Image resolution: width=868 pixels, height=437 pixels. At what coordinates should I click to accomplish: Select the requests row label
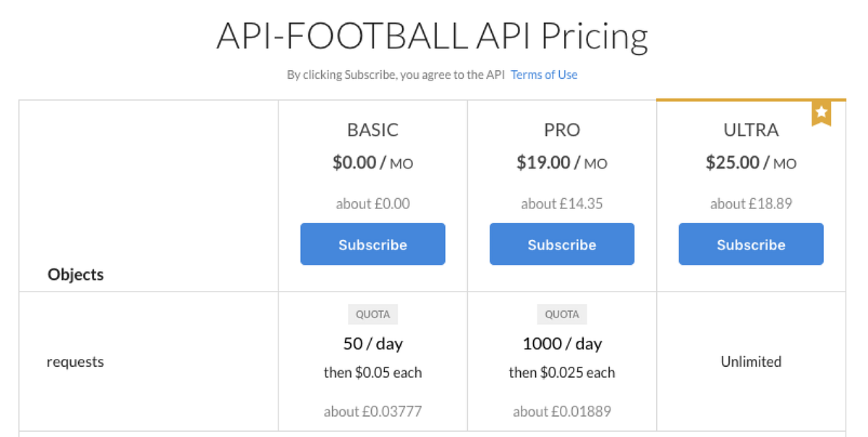[75, 362]
